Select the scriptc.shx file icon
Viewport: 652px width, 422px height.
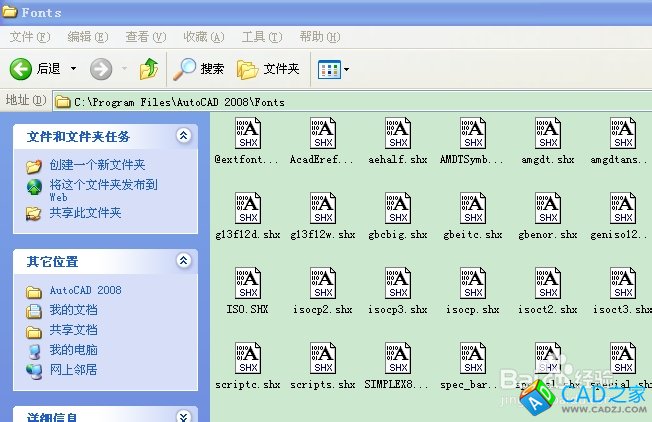[x=248, y=358]
